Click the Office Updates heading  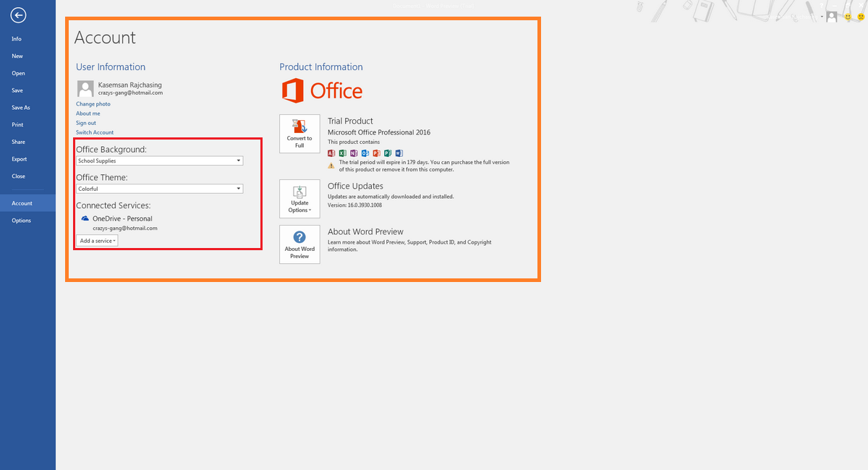(x=356, y=187)
